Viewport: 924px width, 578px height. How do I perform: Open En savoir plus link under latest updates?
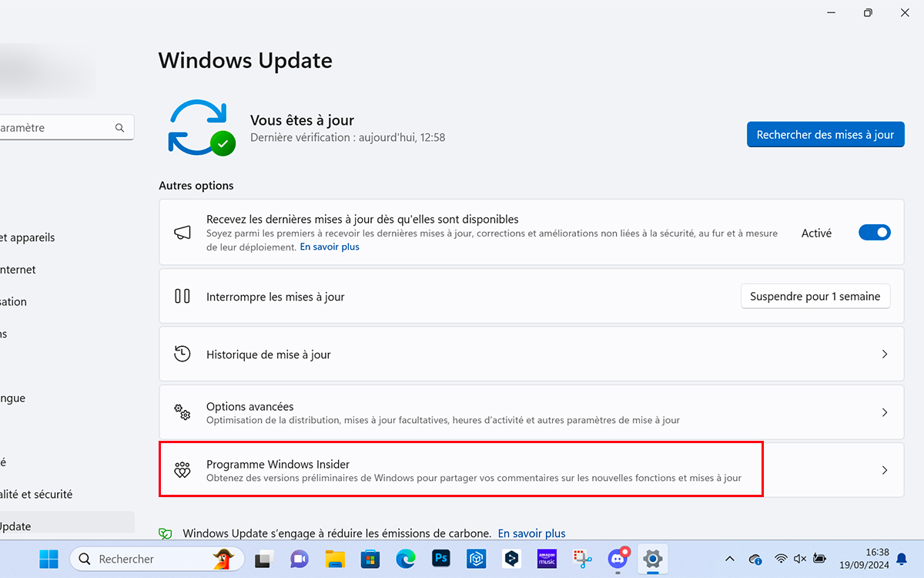pos(330,247)
